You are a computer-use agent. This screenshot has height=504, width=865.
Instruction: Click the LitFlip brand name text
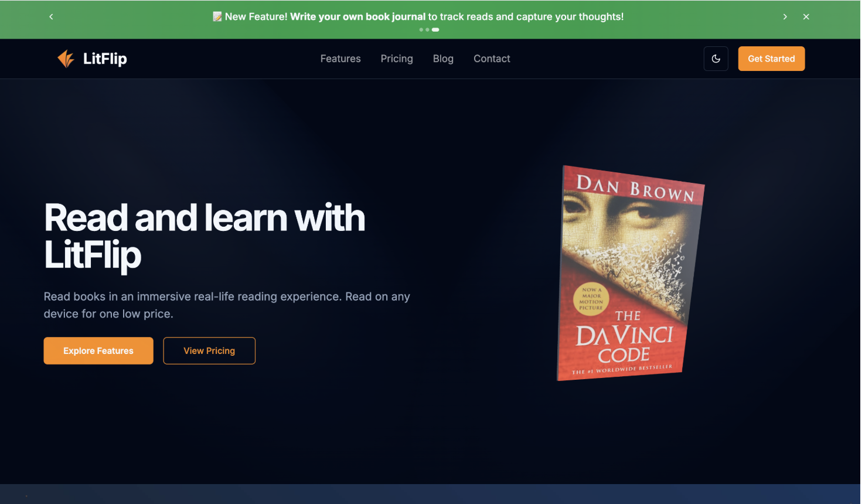(x=105, y=59)
